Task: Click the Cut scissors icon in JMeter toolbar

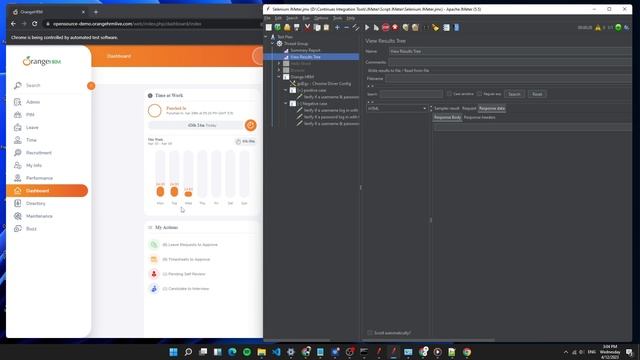Action: [307, 27]
